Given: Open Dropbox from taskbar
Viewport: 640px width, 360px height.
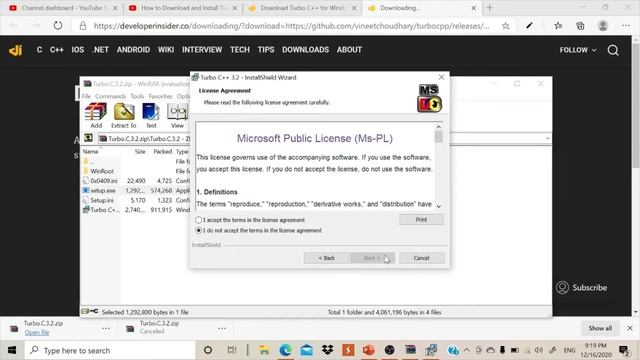Looking at the screenshot, I should [x=327, y=350].
